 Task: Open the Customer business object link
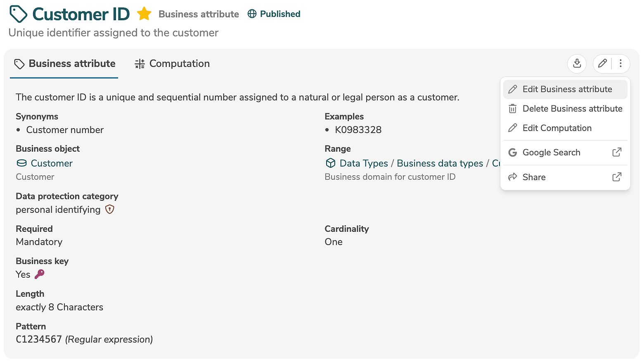pos(51,163)
